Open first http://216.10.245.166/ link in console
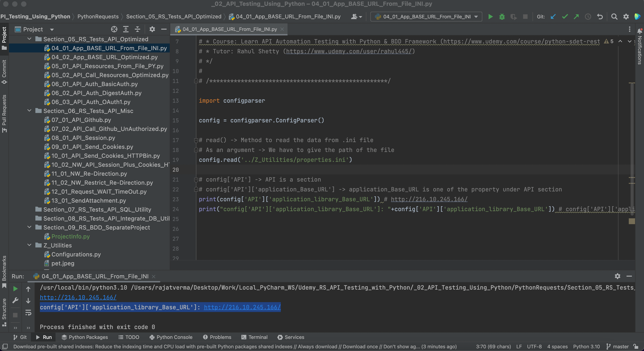This screenshot has width=644, height=351. (78, 297)
